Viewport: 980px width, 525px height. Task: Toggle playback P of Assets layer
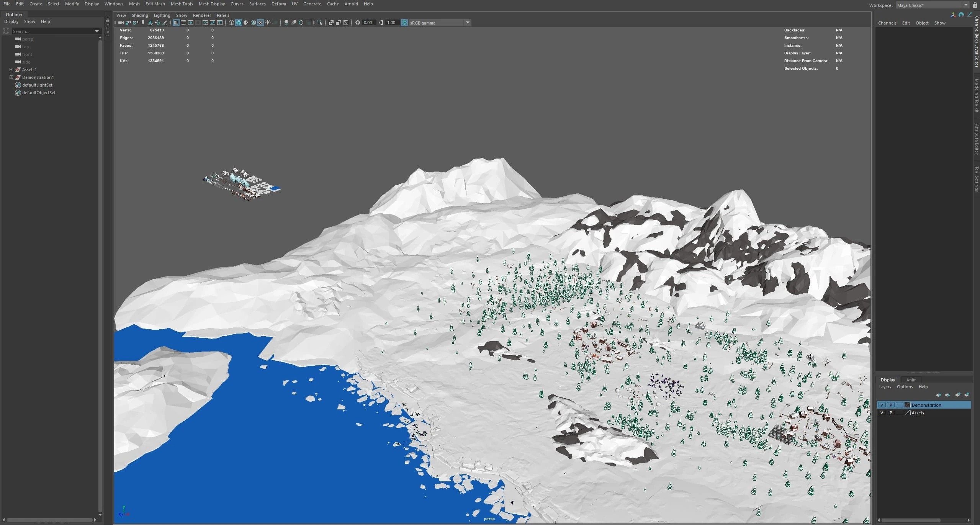(x=891, y=413)
